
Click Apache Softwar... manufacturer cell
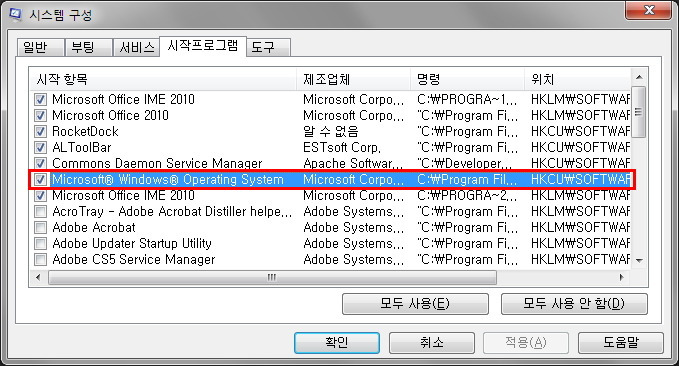[353, 164]
